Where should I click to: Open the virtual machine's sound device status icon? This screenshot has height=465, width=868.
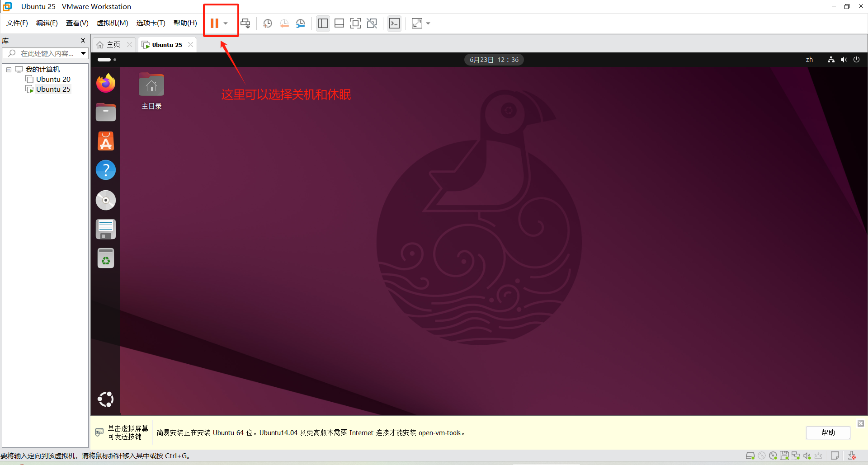coord(807,456)
